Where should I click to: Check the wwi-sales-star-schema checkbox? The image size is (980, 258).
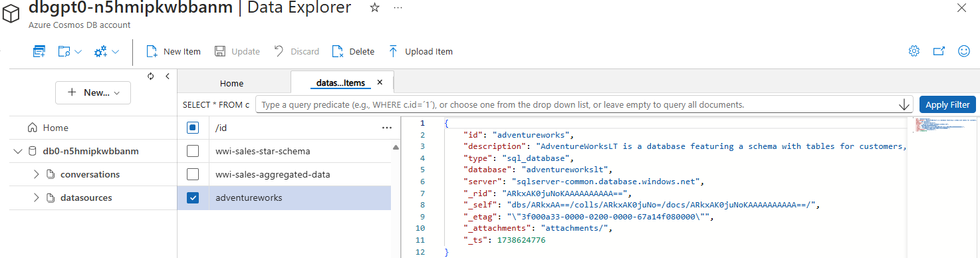pyautogui.click(x=193, y=151)
